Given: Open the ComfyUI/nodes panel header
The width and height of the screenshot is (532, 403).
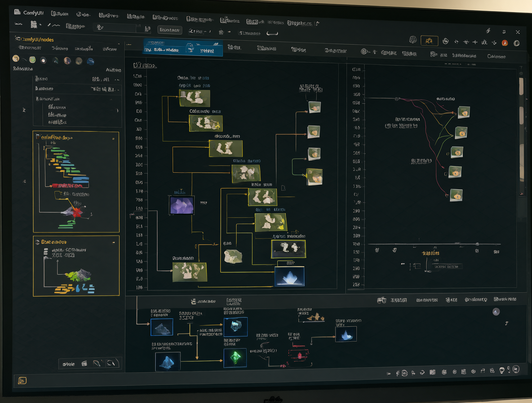Looking at the screenshot, I should (34, 40).
